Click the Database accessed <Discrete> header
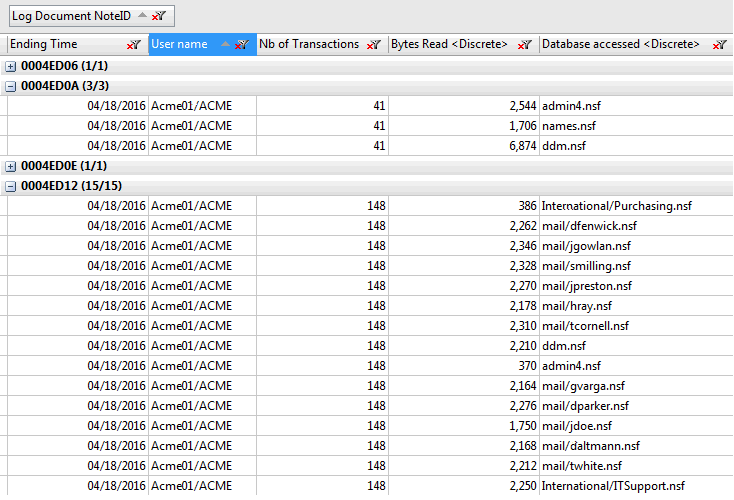The height and width of the screenshot is (500, 734). coord(620,45)
